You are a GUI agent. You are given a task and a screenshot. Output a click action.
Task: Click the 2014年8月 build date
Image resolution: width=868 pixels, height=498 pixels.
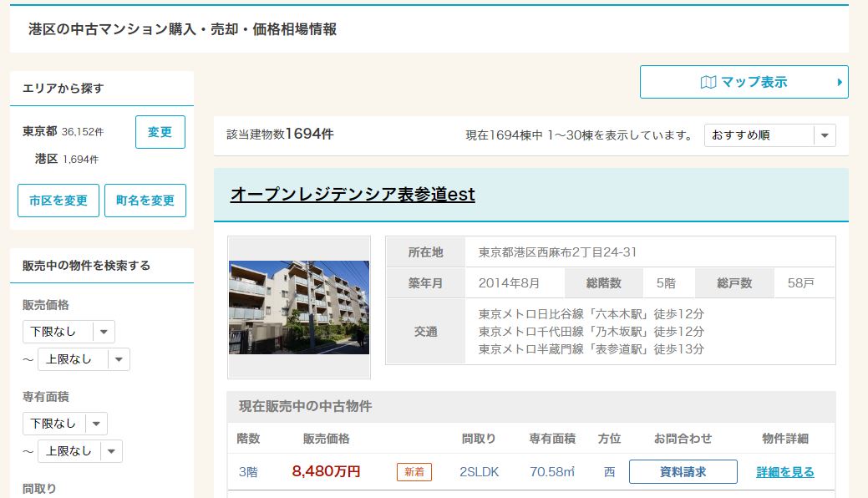coord(509,283)
